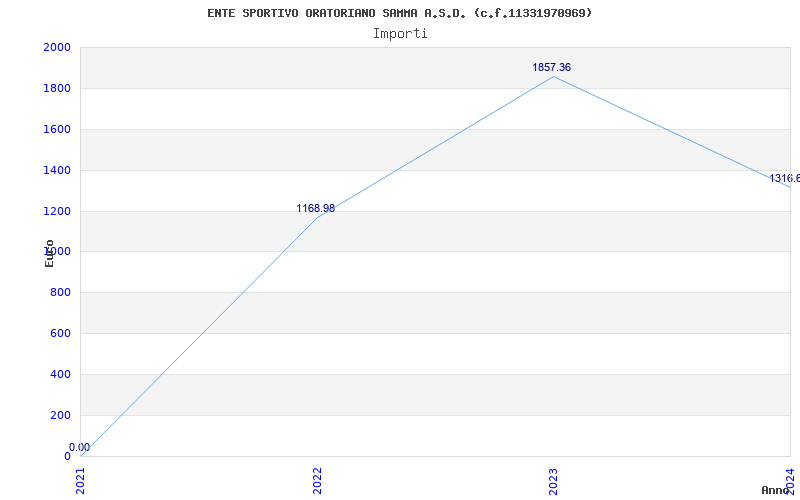Click the 800 y-axis tick
Image resolution: width=800 pixels, height=500 pixels.
pyautogui.click(x=60, y=292)
